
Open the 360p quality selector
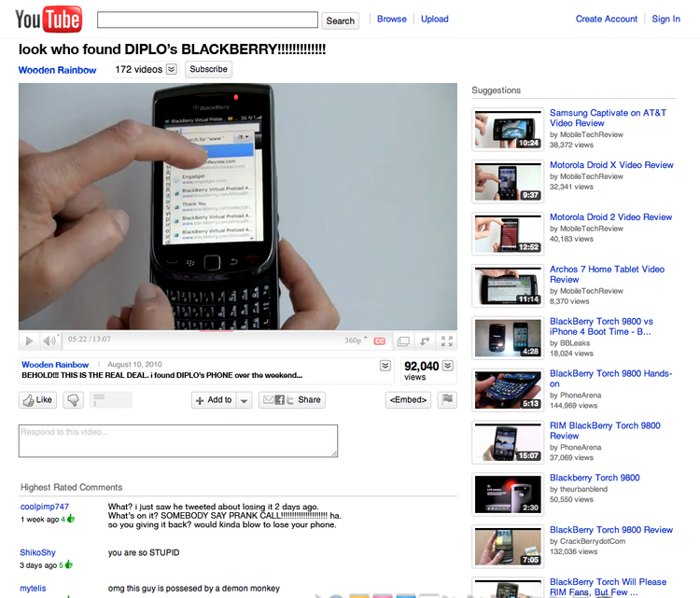pyautogui.click(x=356, y=341)
